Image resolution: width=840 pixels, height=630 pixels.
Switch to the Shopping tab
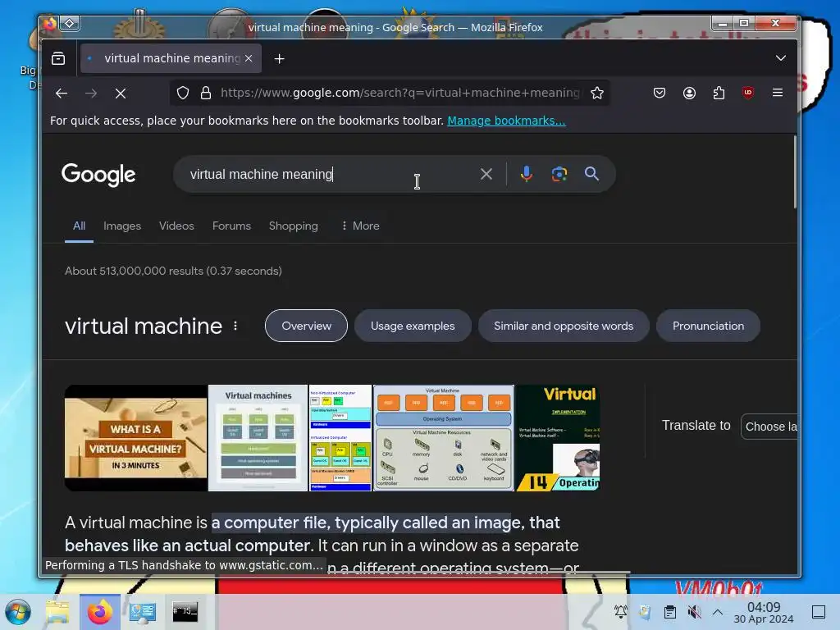293,226
